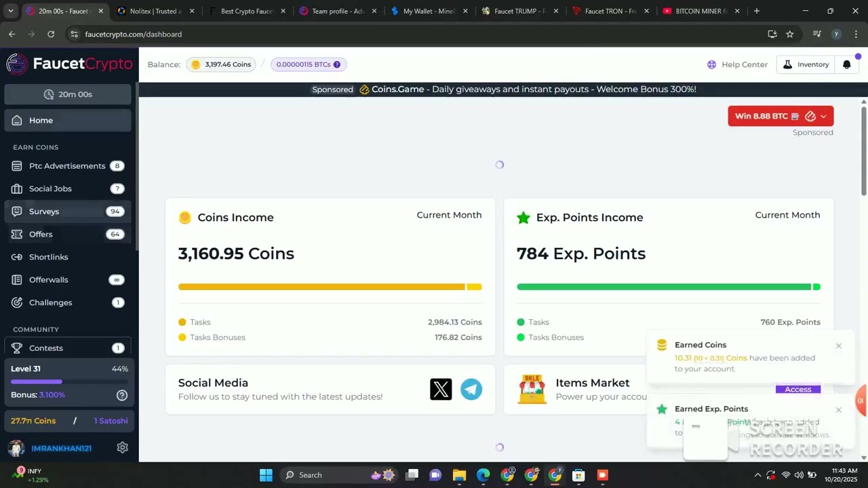Open the Inventory button
This screenshot has width=868, height=488.
[x=806, y=64]
